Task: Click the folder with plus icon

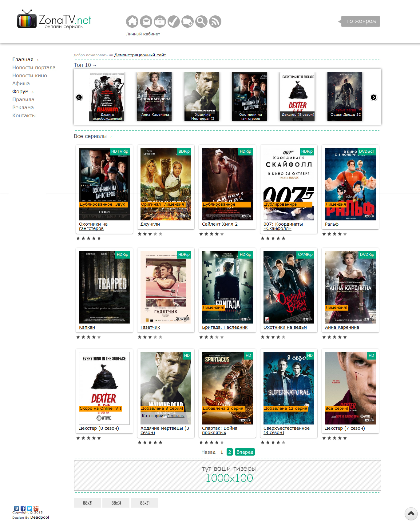Action: coord(188,22)
